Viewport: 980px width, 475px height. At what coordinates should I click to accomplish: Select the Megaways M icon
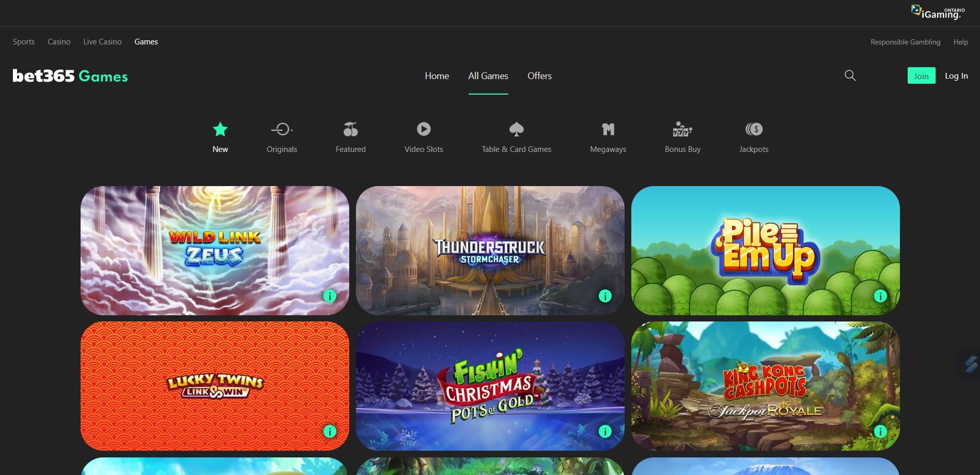pyautogui.click(x=608, y=129)
